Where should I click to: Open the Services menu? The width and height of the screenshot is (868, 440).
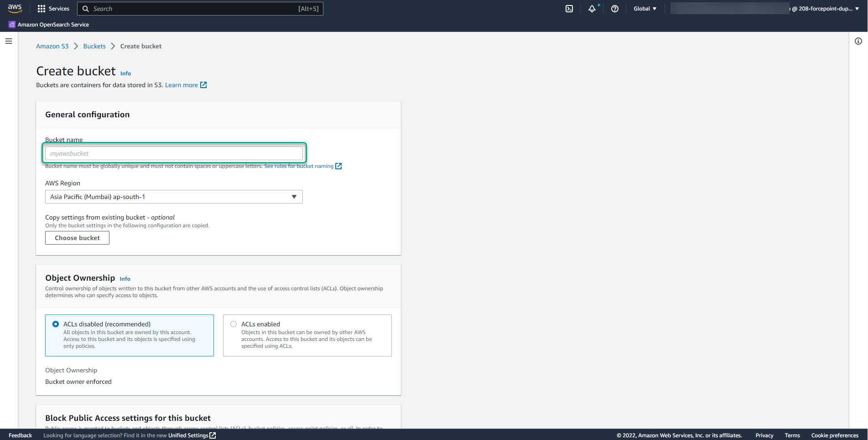[53, 9]
